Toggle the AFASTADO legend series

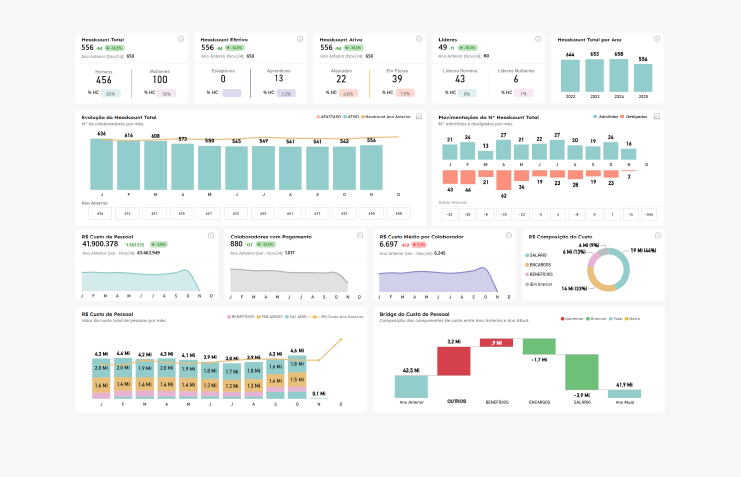[x=329, y=117]
